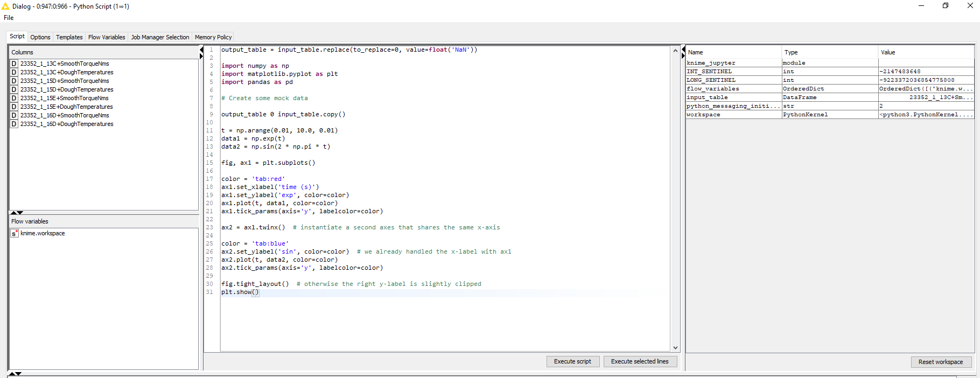Screen dimensions: 980x378
Task: Open the Options tab
Action: [x=40, y=37]
